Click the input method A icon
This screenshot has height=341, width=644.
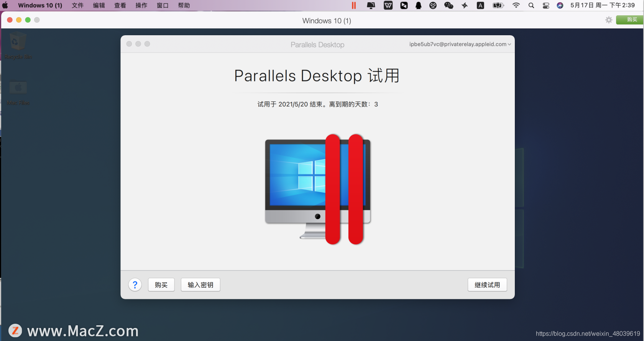tap(480, 5)
